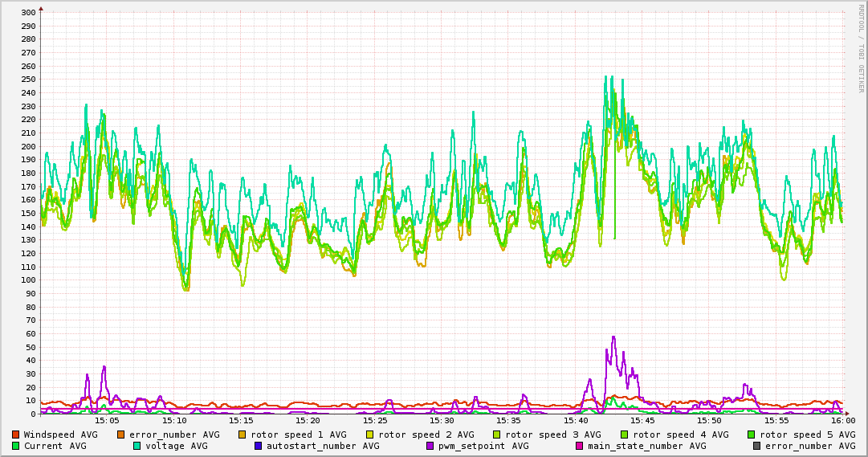Click the 15:45 time axis label
This screenshot has height=457, width=868.
642,421
